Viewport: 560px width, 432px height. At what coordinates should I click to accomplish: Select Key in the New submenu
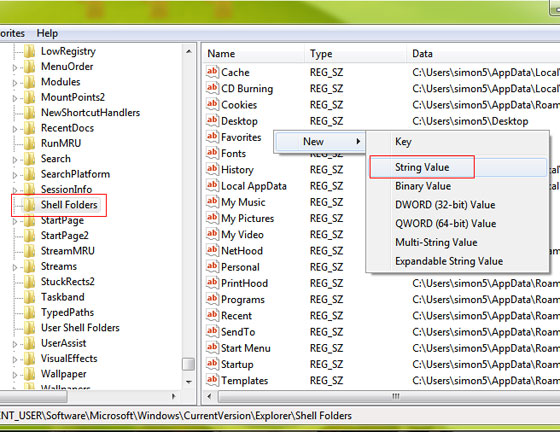403,142
